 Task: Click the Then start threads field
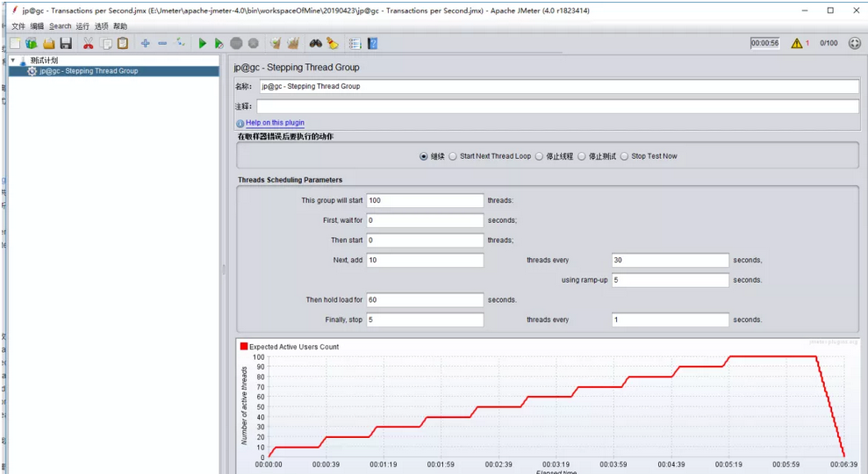click(425, 241)
